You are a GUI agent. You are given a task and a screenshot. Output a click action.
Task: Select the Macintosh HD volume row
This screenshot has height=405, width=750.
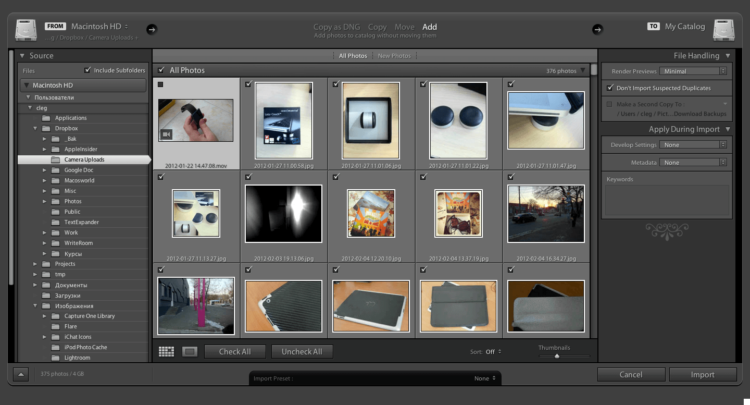click(83, 85)
